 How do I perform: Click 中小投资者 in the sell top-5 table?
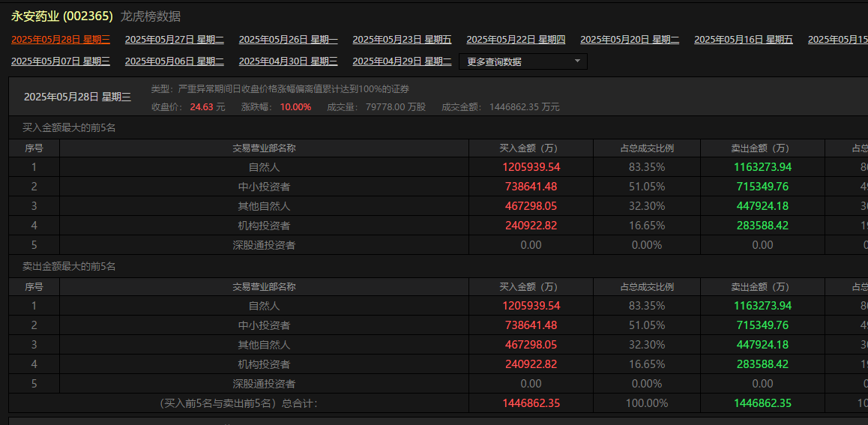(264, 325)
